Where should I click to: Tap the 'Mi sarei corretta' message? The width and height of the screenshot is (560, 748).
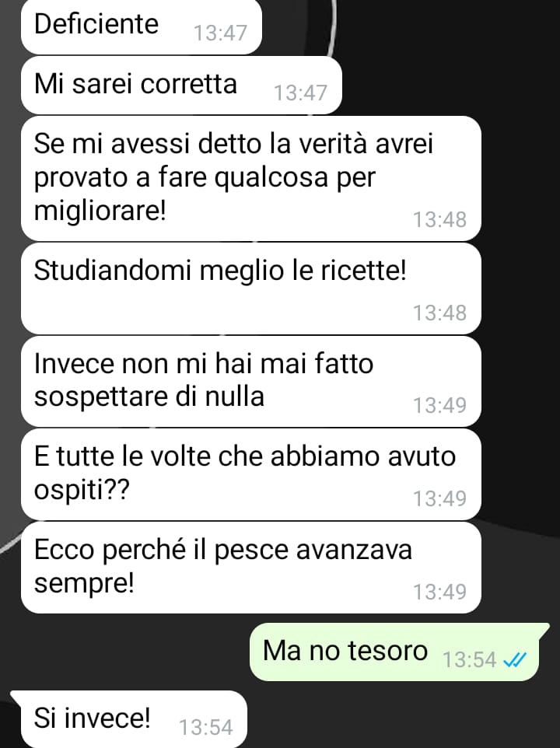pos(181,85)
